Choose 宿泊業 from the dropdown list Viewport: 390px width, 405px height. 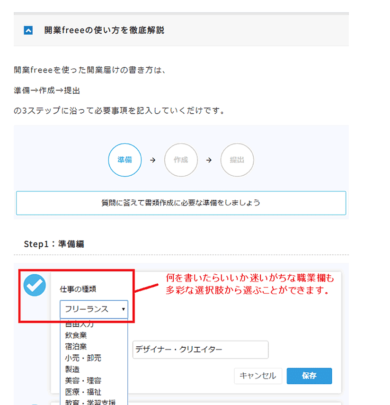[76, 346]
